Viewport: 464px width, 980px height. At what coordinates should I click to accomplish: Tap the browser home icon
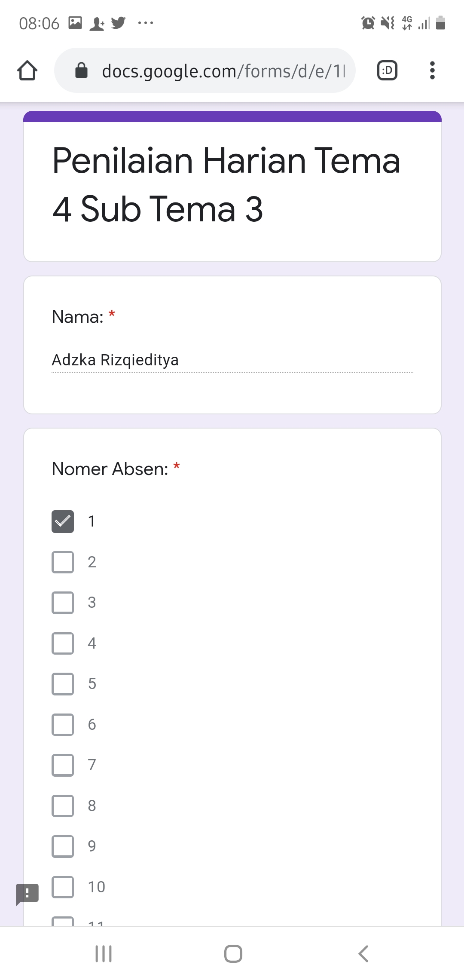27,70
